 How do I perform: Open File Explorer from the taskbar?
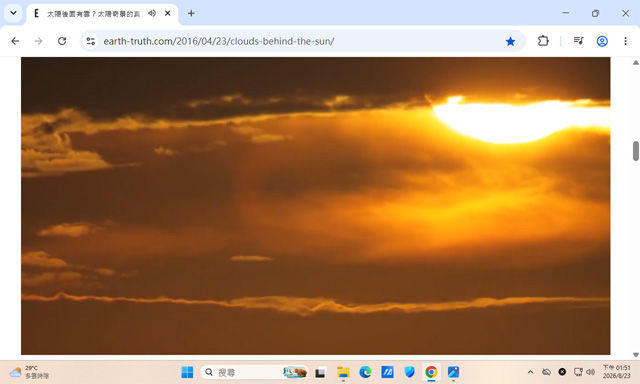tap(343, 373)
